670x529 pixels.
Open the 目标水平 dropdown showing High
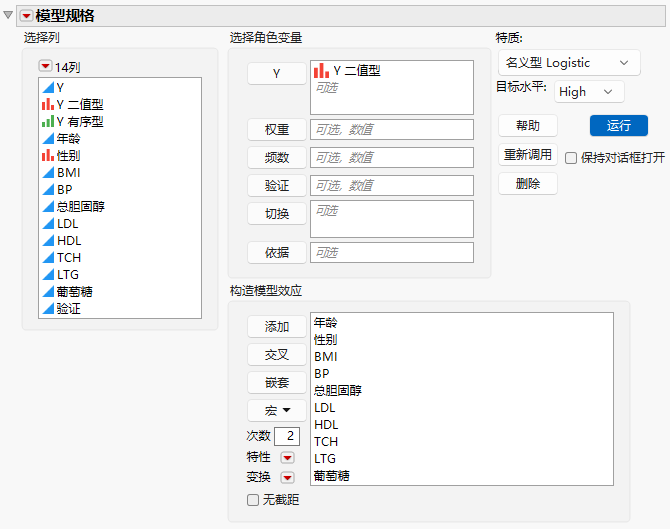click(x=589, y=92)
